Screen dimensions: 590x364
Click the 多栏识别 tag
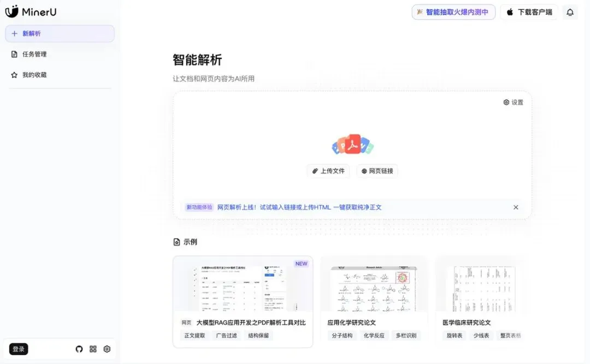(406, 336)
